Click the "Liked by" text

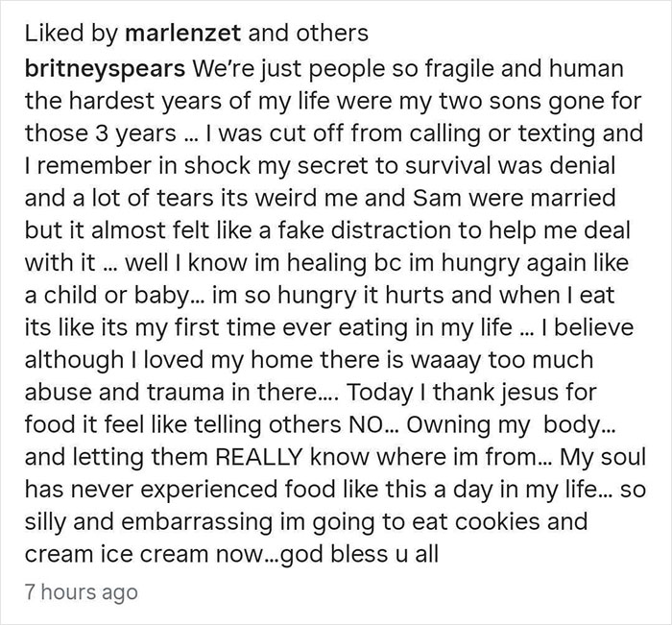click(x=60, y=33)
